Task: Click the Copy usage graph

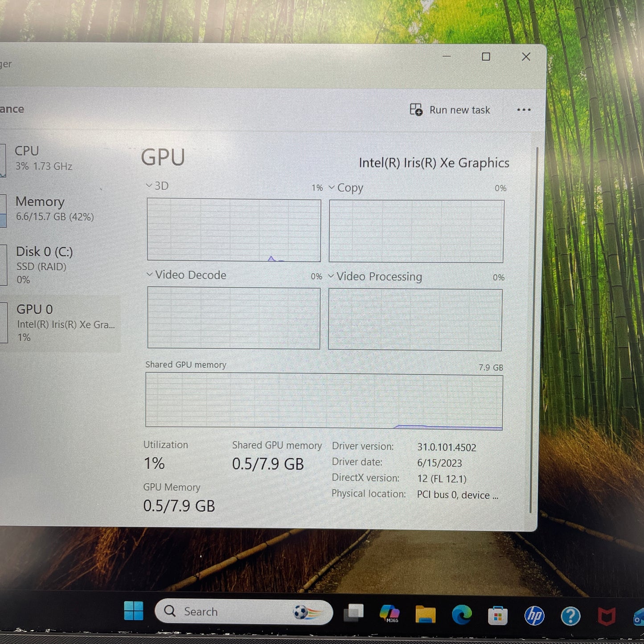Action: pyautogui.click(x=416, y=231)
